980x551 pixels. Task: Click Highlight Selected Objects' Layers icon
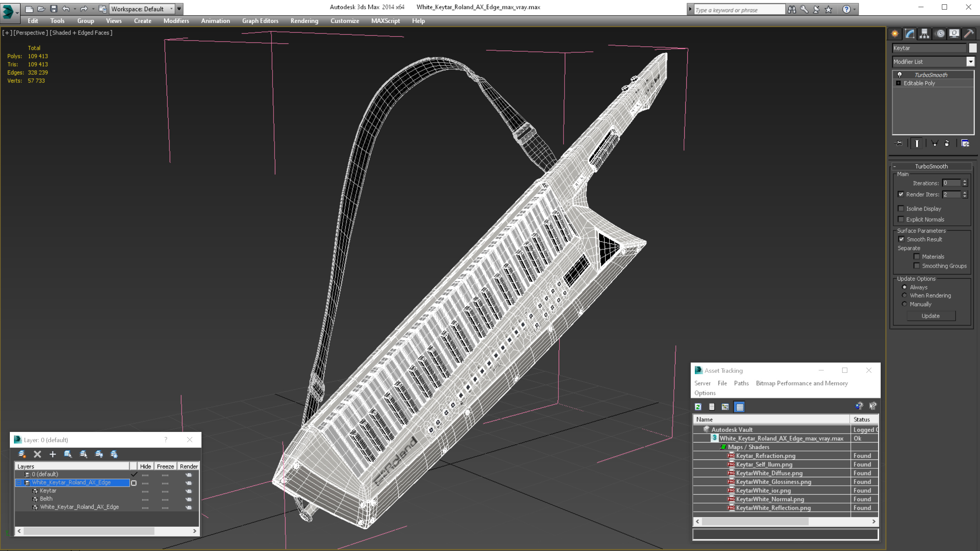tap(83, 454)
